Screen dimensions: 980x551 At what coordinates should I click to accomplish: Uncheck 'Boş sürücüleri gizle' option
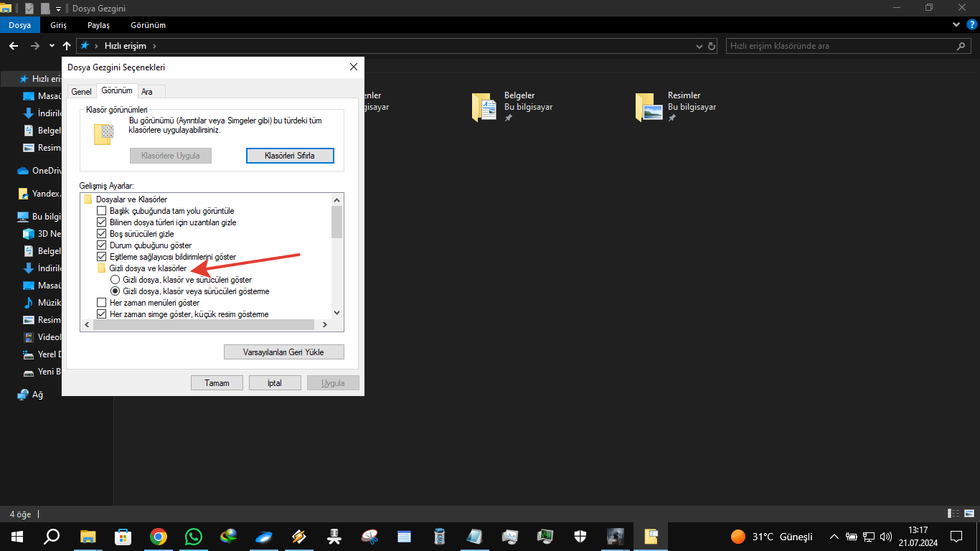pos(101,234)
